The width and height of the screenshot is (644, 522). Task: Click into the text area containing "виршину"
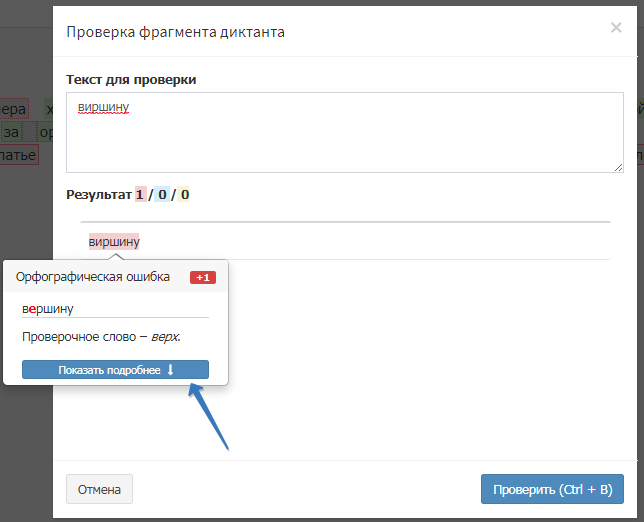coord(344,132)
